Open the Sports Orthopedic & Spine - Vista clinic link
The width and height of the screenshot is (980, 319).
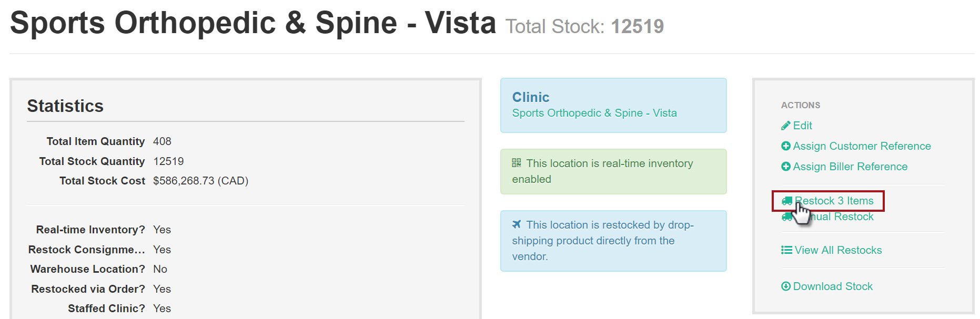pos(594,113)
